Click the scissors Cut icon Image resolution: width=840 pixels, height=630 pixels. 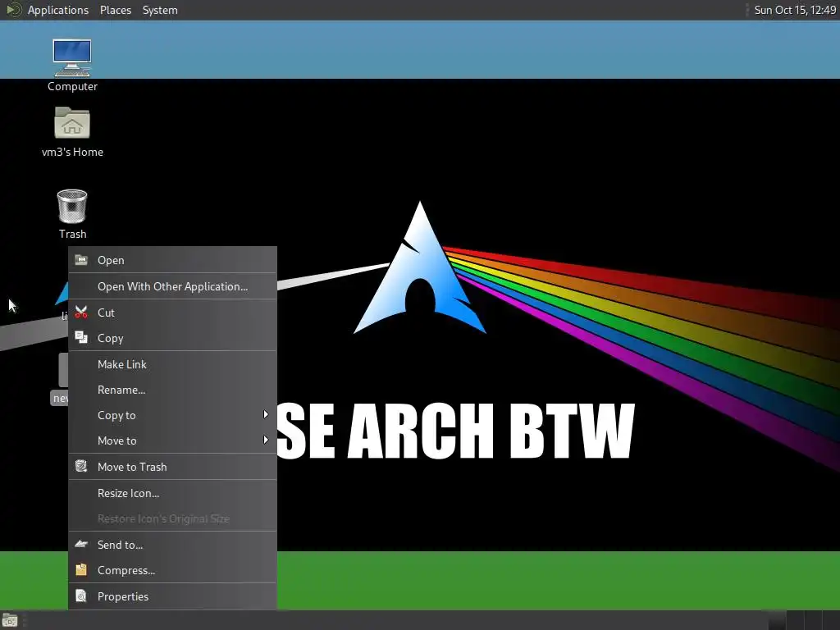[x=81, y=313]
